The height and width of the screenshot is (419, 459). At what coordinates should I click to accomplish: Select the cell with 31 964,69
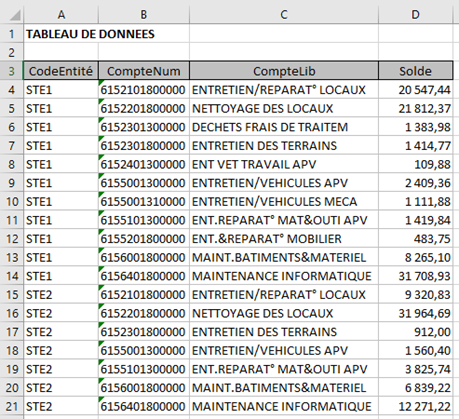point(416,313)
